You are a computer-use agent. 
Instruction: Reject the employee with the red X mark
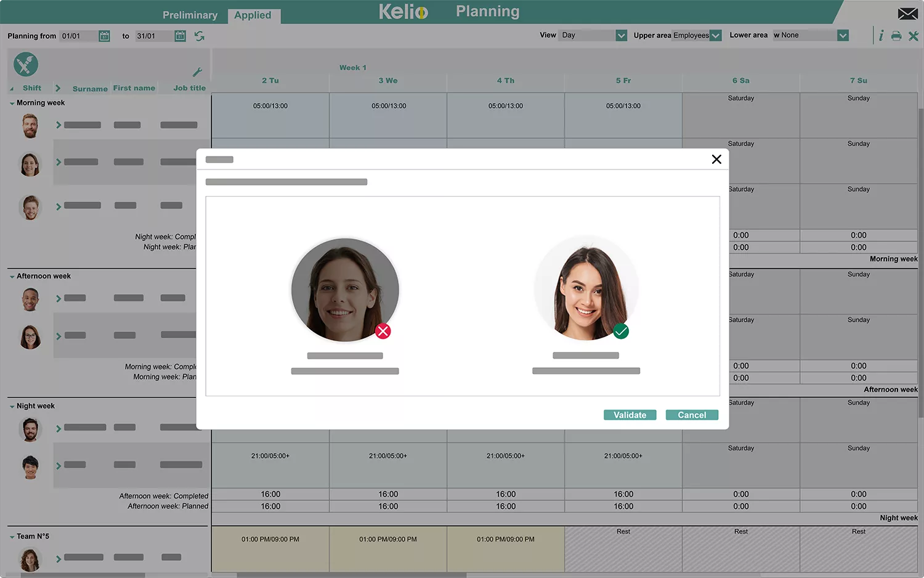tap(383, 331)
